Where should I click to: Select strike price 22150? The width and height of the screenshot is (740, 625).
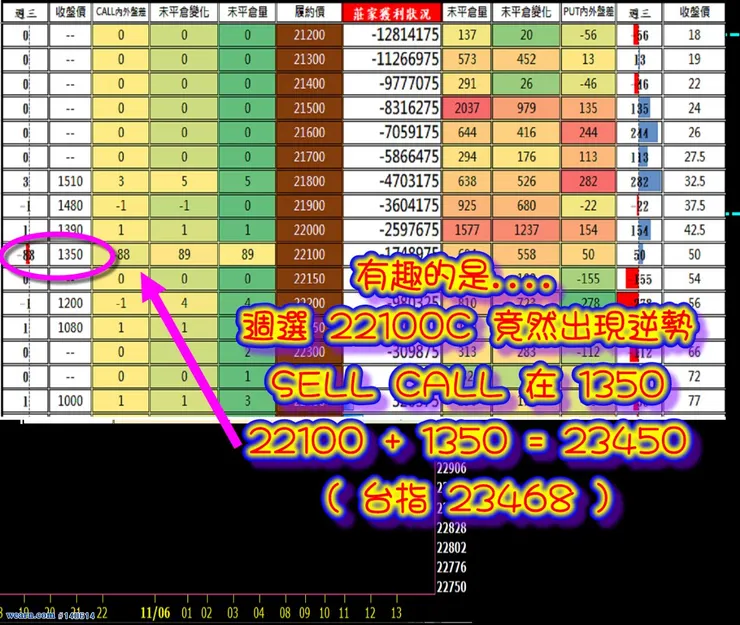(x=309, y=279)
